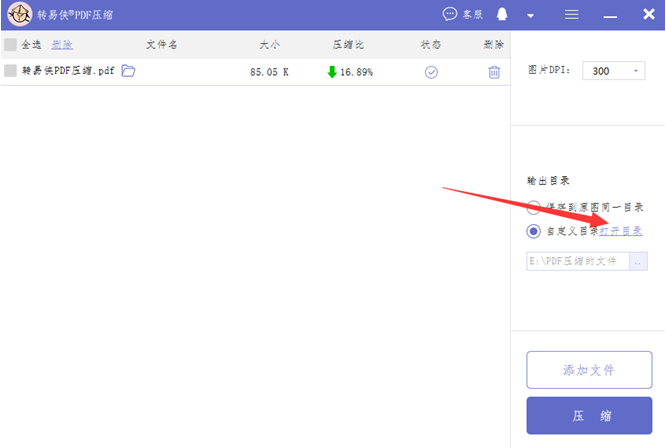Screen dimensions: 666x448
Task: Click the compression ratio 16.89%
Action: click(x=356, y=72)
